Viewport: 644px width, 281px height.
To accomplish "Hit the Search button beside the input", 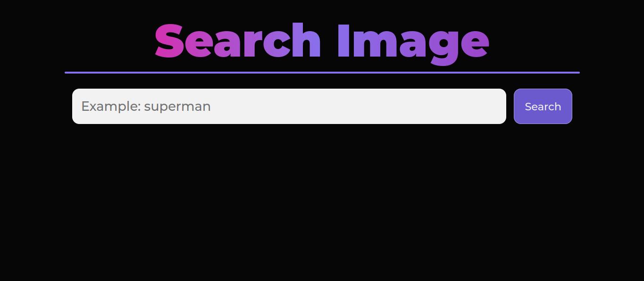I will coord(543,107).
